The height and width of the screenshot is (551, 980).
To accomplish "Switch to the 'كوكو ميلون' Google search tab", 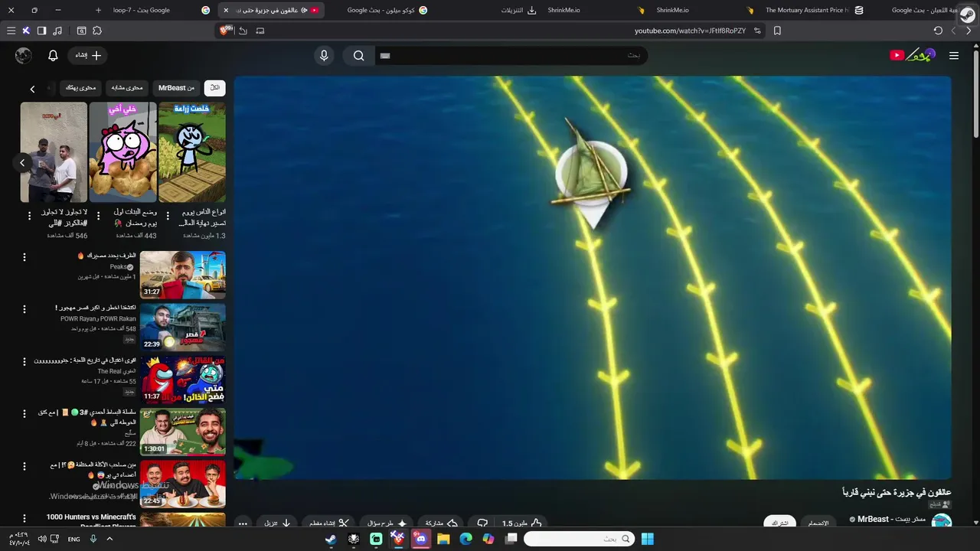I will point(387,10).
